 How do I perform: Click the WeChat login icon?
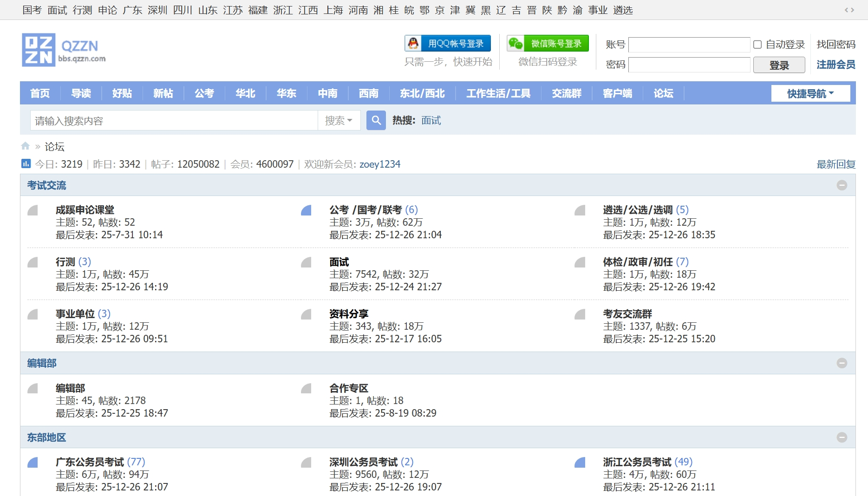coord(516,44)
